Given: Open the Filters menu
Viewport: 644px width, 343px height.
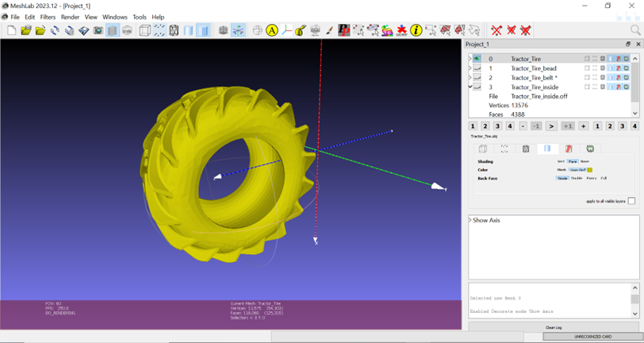Looking at the screenshot, I should (x=48, y=17).
